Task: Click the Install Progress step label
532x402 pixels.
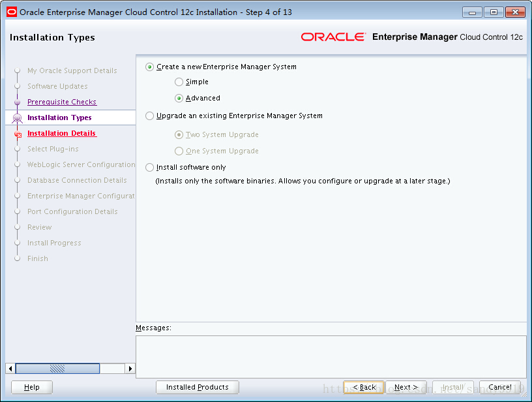Action: [x=54, y=243]
